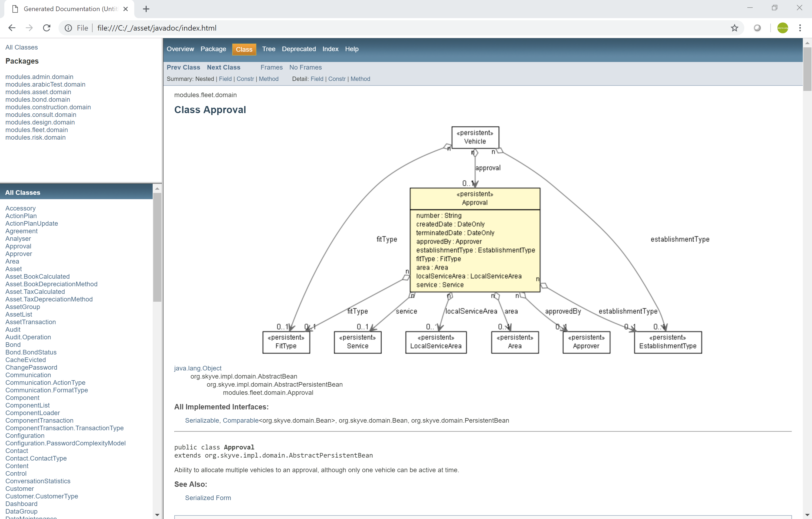The width and height of the screenshot is (812, 519).
Task: Click the class list scroll down arrow
Action: 157,515
